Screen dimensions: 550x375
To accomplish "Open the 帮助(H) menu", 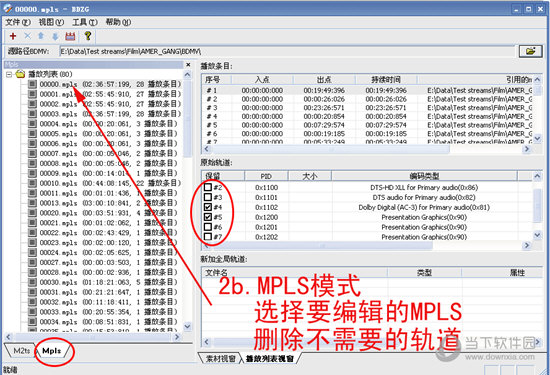I will click(x=118, y=22).
